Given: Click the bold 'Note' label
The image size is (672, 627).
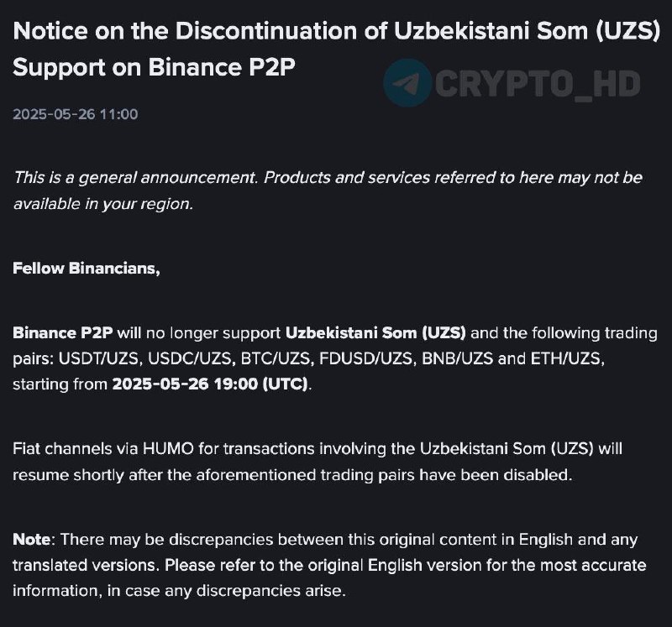Looking at the screenshot, I should [32, 539].
